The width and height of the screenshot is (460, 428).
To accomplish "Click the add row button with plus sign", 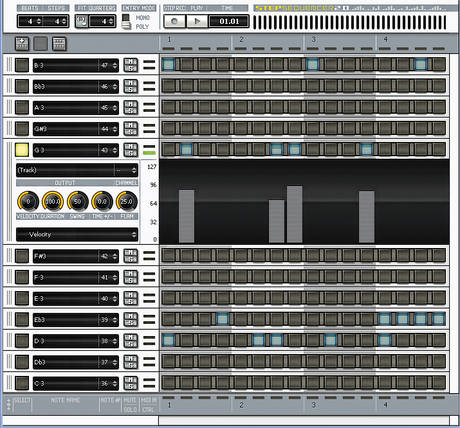I will coord(22,44).
